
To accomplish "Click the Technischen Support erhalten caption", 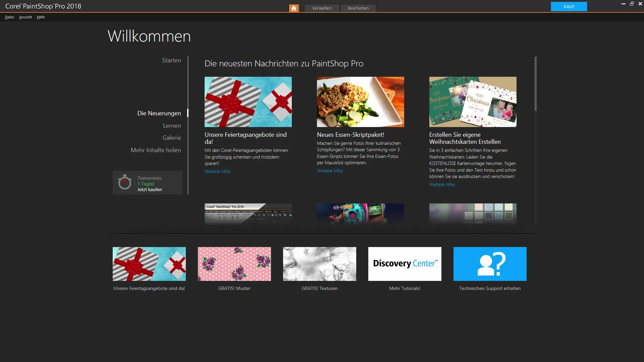I will click(x=490, y=288).
